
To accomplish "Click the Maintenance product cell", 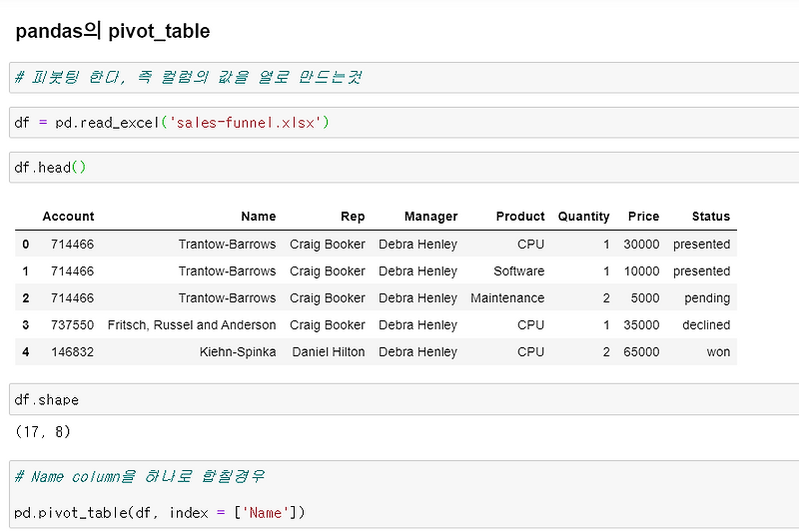I will pyautogui.click(x=507, y=298).
